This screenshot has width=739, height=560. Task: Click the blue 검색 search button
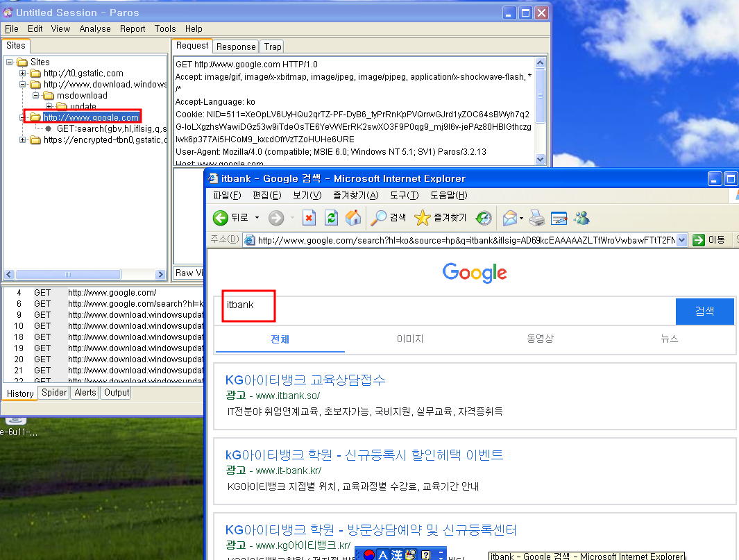coord(704,311)
